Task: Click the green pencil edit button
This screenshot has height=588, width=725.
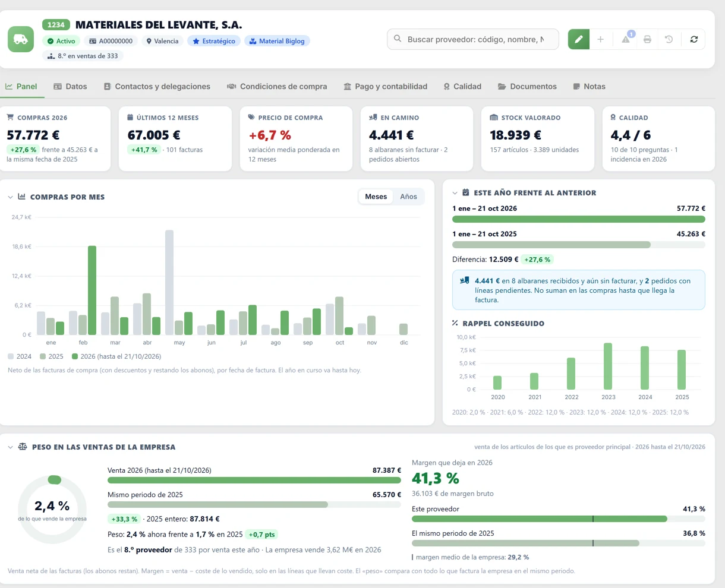Action: pos(578,39)
